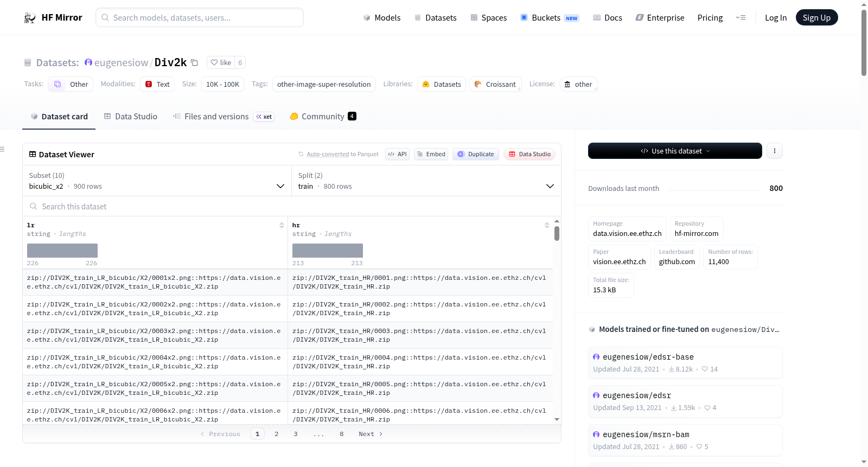Click the Datasets stack icon in breadcrumb

pos(28,63)
